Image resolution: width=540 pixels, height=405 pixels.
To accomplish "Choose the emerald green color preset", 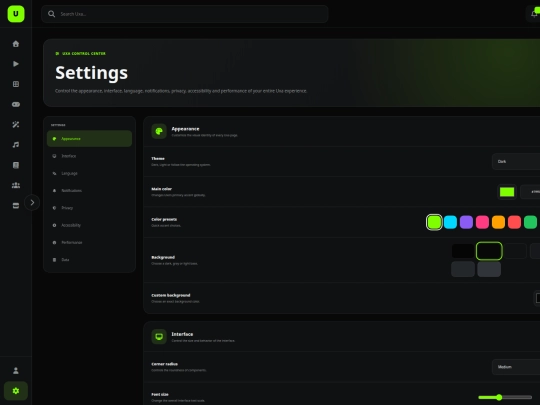I will click(x=530, y=222).
